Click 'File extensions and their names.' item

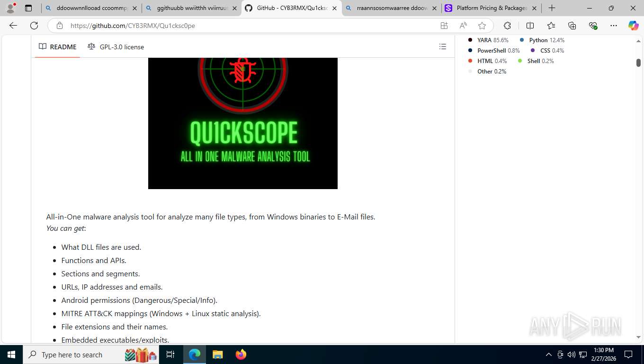(x=115, y=327)
